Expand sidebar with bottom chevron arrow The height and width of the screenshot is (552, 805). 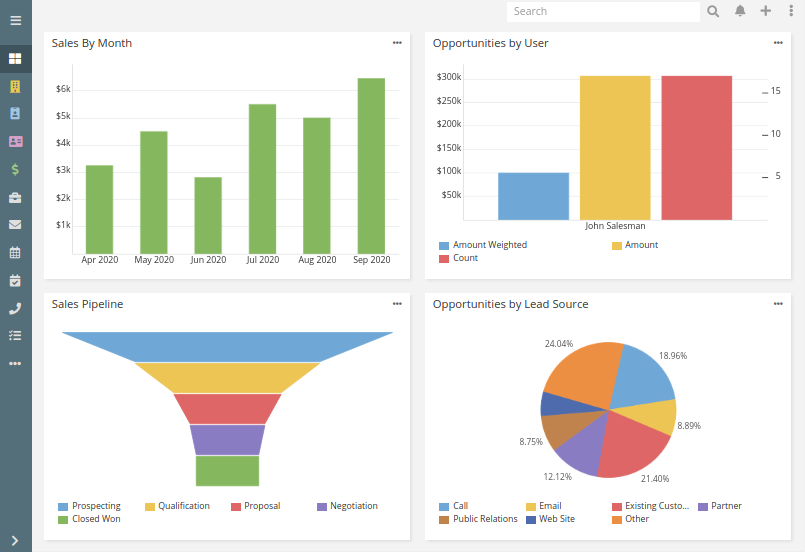(x=15, y=540)
